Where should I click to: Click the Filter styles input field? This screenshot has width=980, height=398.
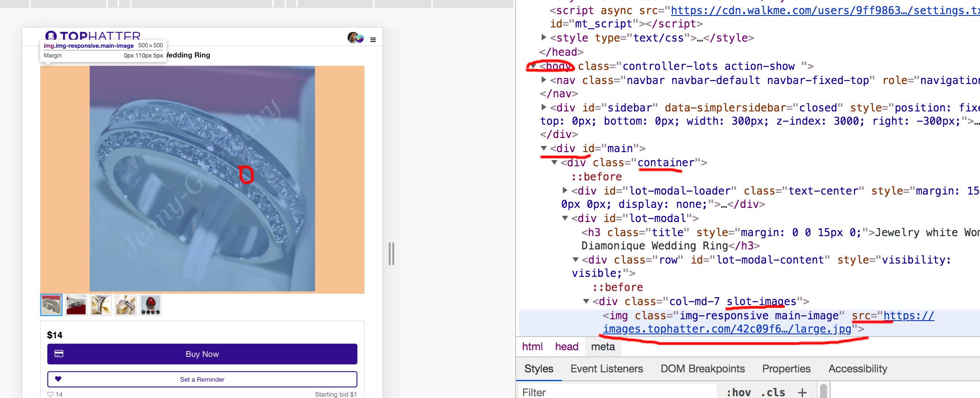coord(616,392)
